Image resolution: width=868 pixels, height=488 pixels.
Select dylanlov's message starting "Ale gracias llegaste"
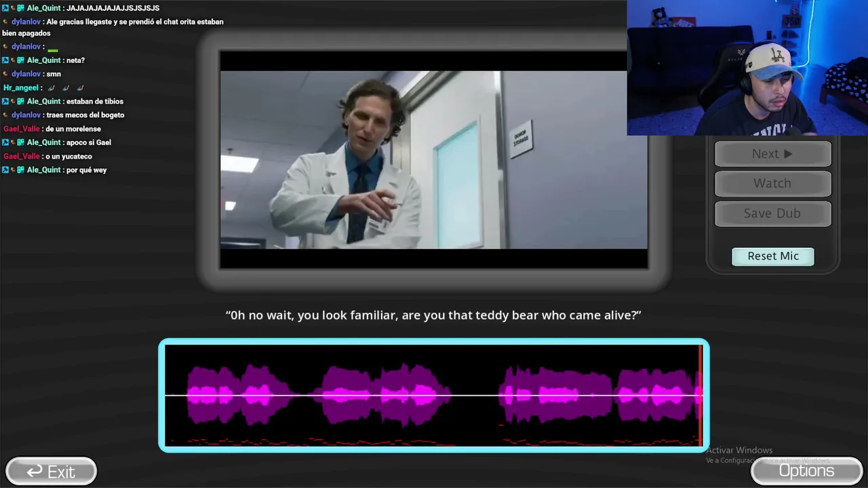point(113,27)
